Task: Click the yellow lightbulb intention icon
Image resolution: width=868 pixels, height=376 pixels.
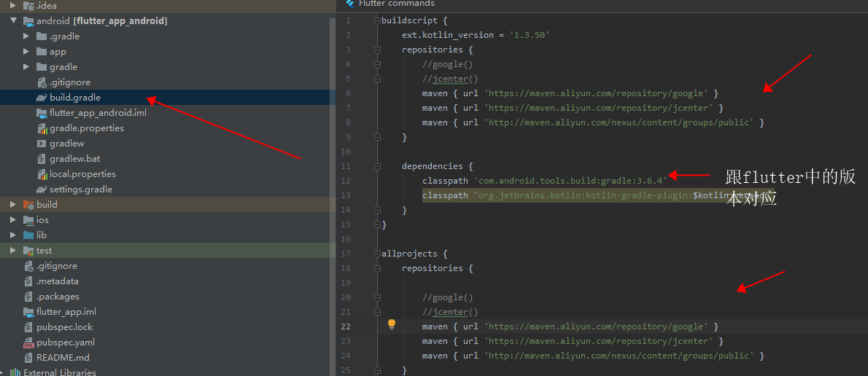Action: click(x=392, y=324)
